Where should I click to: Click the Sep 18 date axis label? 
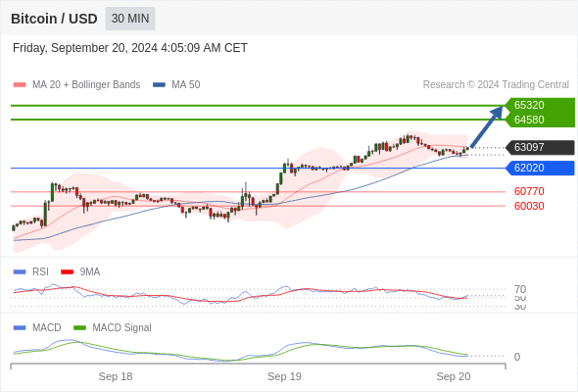(116, 376)
